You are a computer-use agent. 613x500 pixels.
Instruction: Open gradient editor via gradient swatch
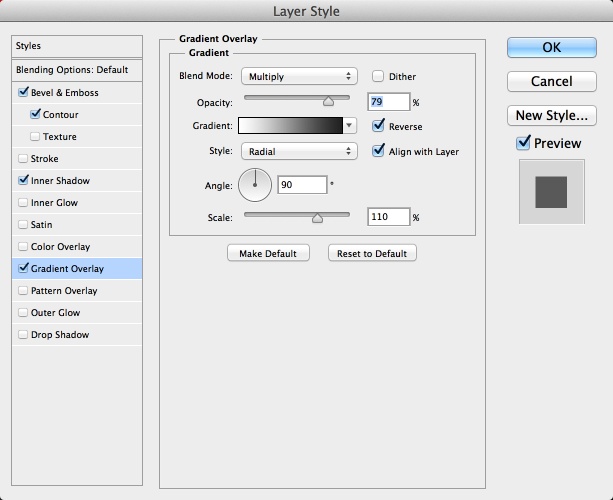(290, 125)
